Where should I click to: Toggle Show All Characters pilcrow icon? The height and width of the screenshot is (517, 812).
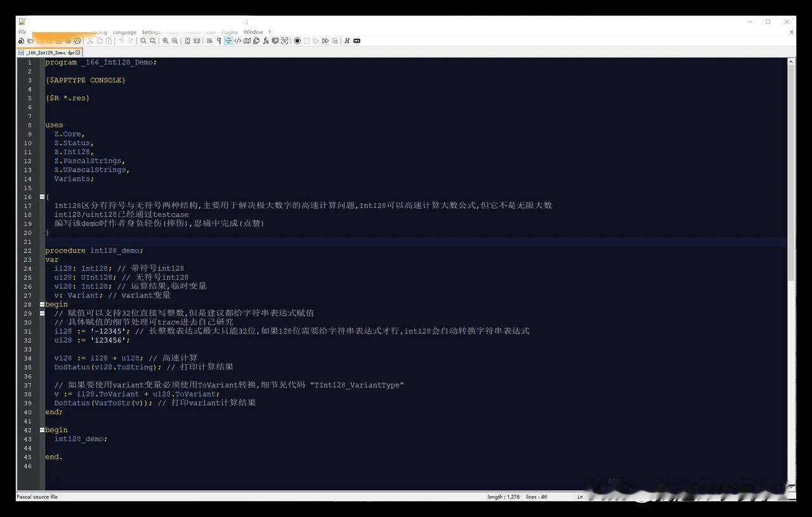(219, 41)
